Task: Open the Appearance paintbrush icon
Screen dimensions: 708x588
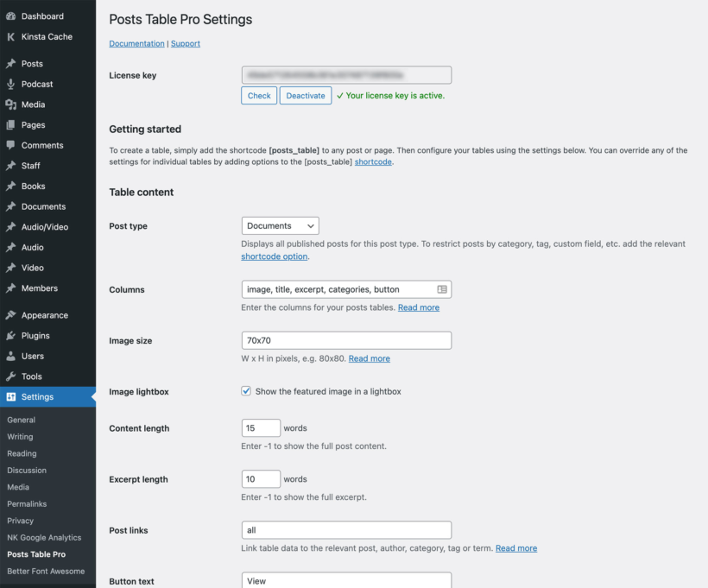Action: [x=12, y=314]
